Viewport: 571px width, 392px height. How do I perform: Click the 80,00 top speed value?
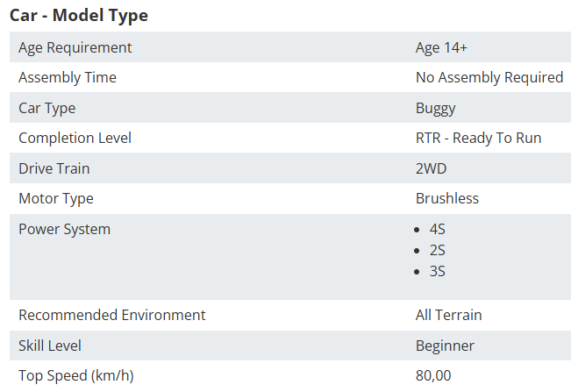click(433, 375)
